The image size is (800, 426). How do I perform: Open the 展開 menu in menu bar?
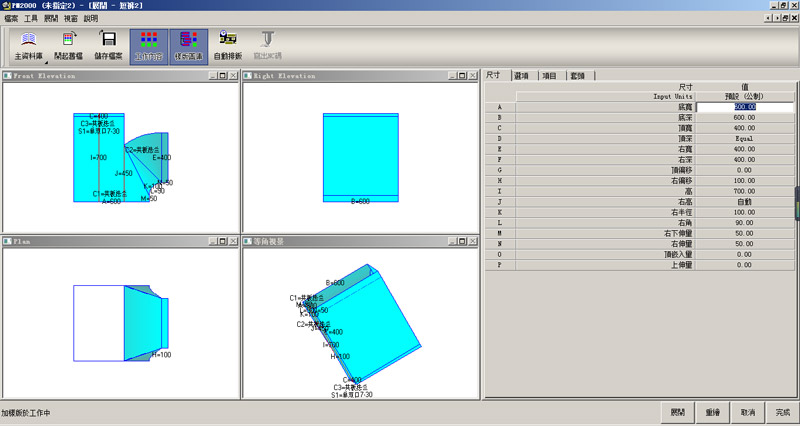coord(51,18)
